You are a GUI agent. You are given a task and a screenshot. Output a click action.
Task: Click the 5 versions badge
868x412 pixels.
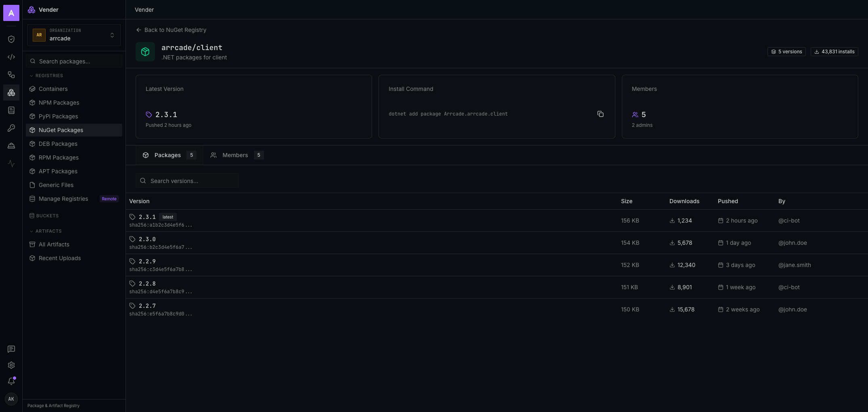tap(786, 52)
